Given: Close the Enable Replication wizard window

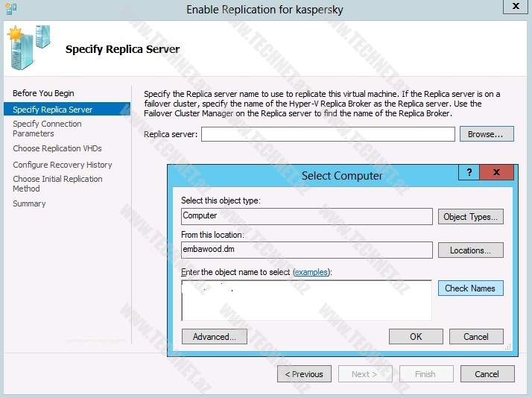Looking at the screenshot, I should click(x=515, y=7).
